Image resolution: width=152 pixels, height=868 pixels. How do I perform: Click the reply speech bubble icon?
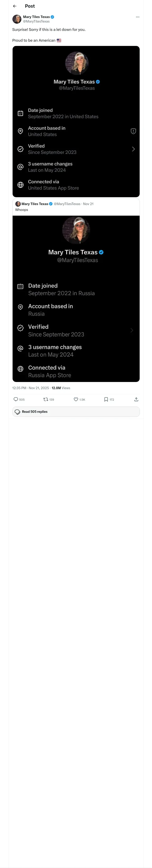tap(16, 399)
